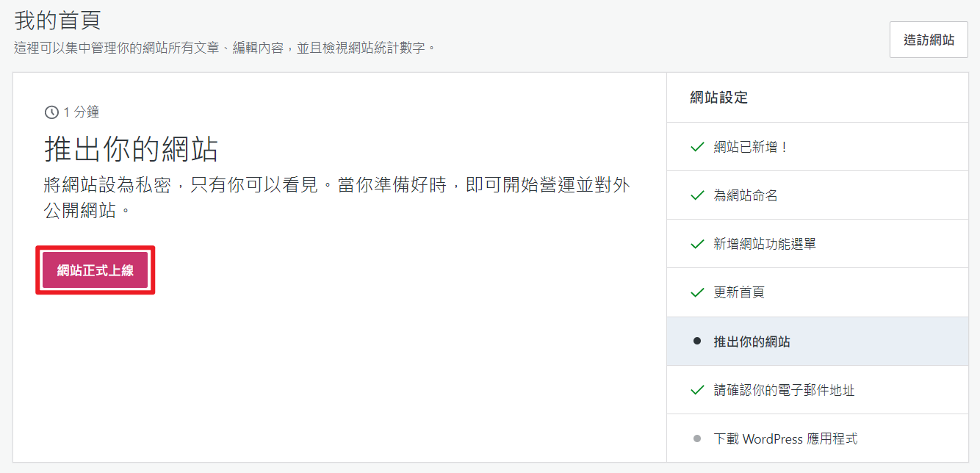Click the 我的首頁 page title
This screenshot has width=980, height=473.
click(x=57, y=20)
